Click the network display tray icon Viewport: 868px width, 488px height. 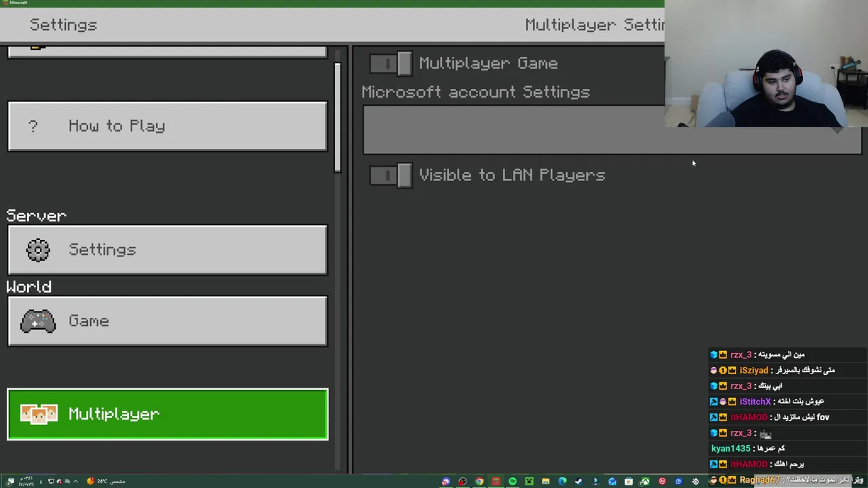pos(51,481)
